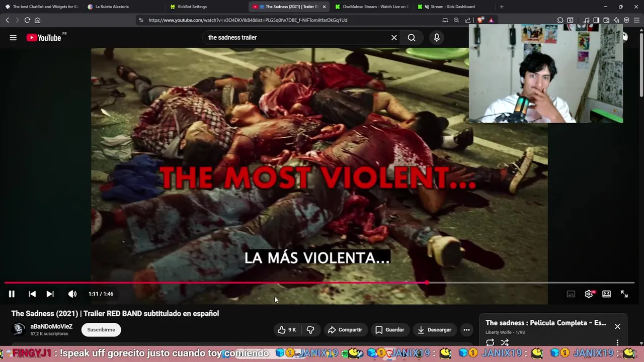
Task: Toggle subtitles captions button
Action: click(x=571, y=294)
